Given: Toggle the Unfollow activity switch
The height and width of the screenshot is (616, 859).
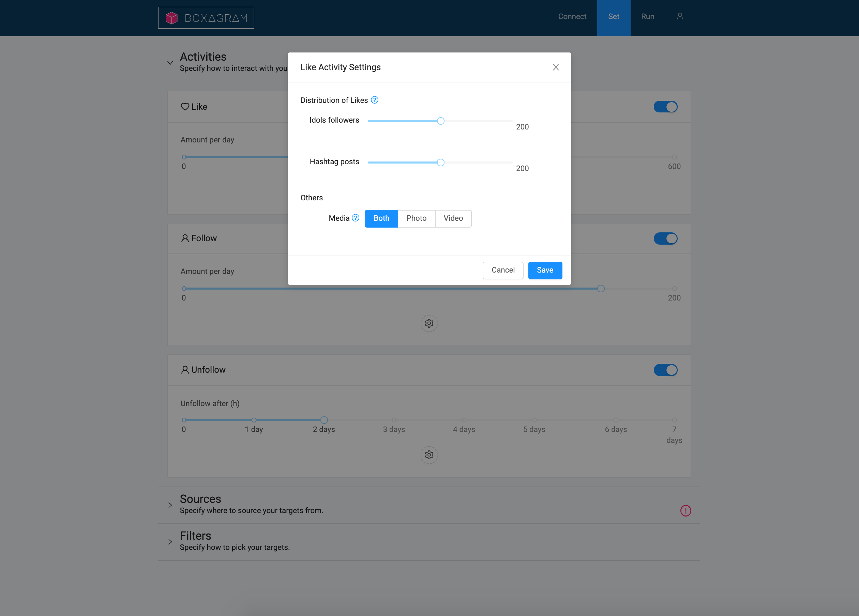Looking at the screenshot, I should (665, 370).
